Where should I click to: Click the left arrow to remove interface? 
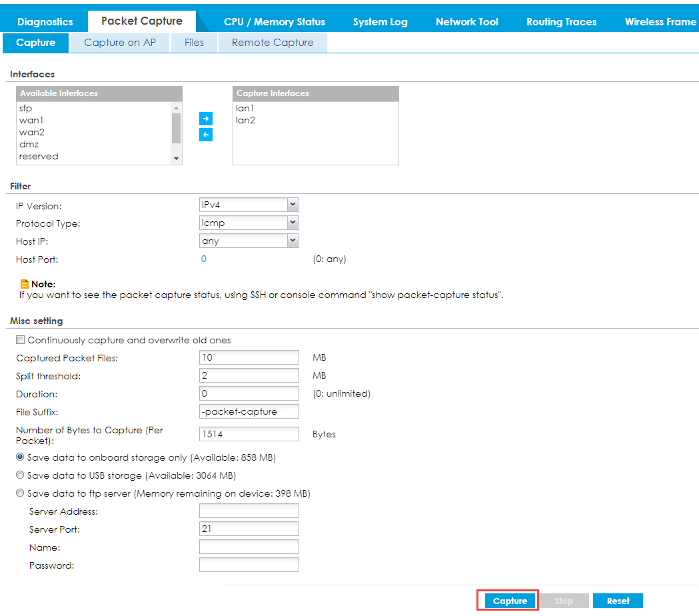point(206,135)
